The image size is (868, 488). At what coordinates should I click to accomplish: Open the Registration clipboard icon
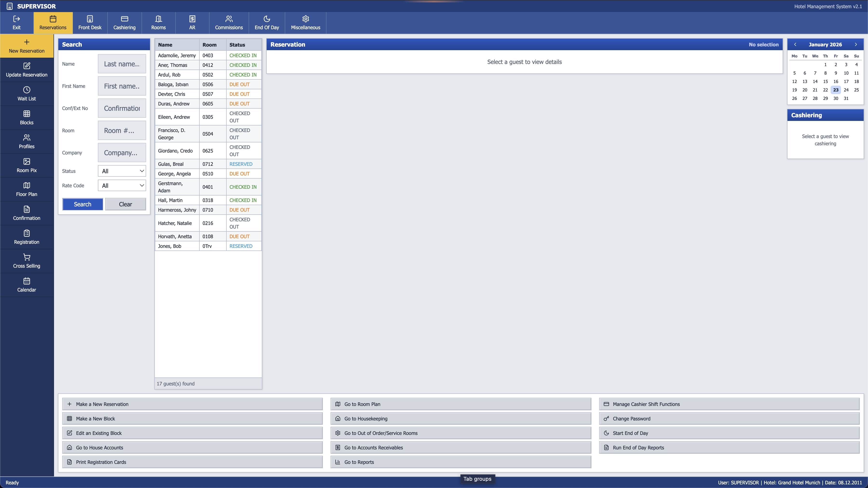pos(27,233)
